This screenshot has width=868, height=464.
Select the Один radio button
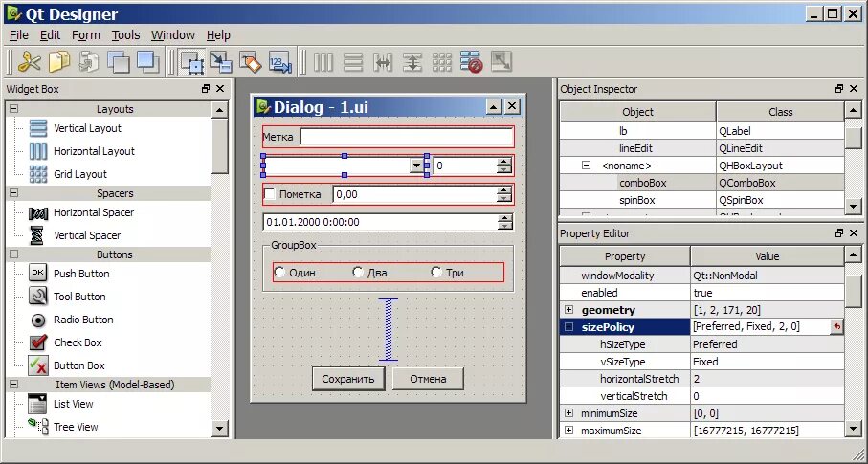[279, 272]
